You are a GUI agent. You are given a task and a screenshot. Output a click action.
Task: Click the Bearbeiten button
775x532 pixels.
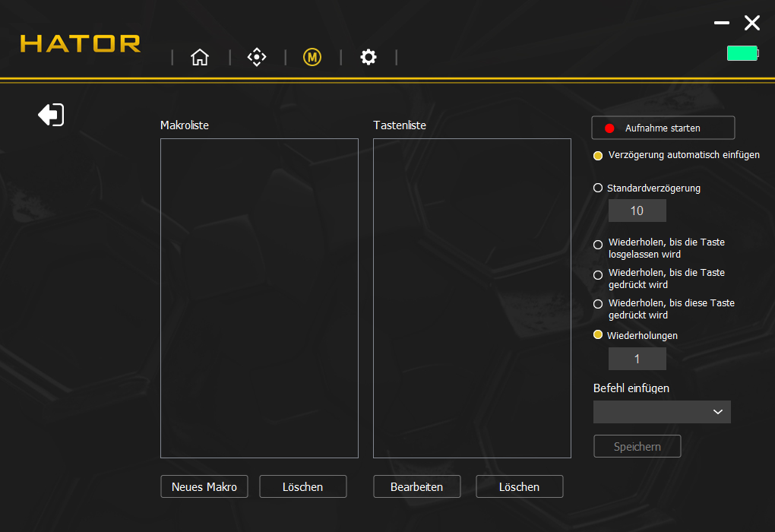[x=417, y=486]
